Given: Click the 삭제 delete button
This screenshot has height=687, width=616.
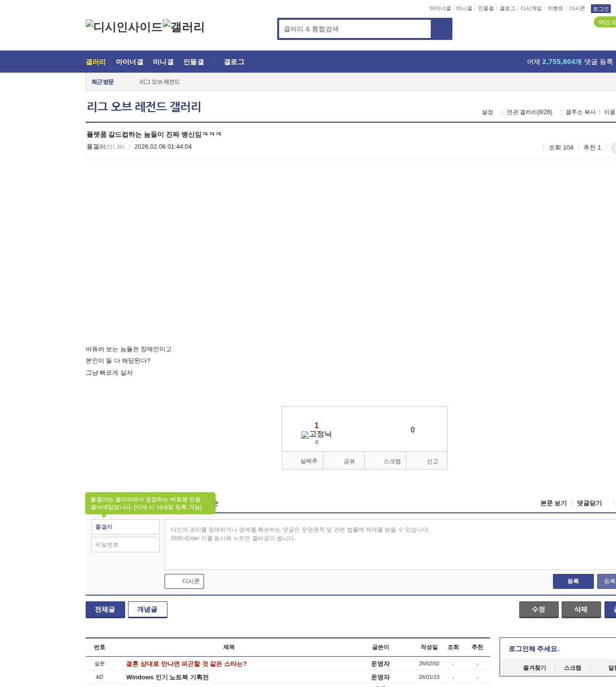Looking at the screenshot, I should pos(581,610).
